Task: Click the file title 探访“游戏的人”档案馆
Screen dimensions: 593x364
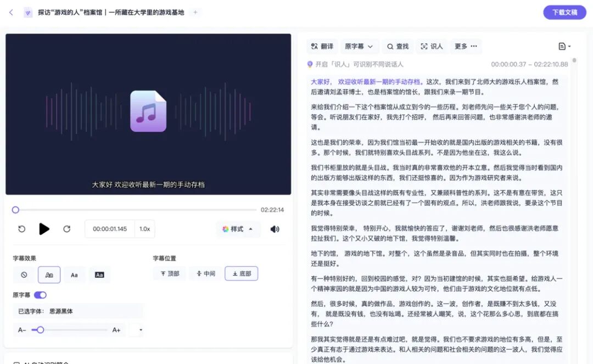Action: point(111,13)
